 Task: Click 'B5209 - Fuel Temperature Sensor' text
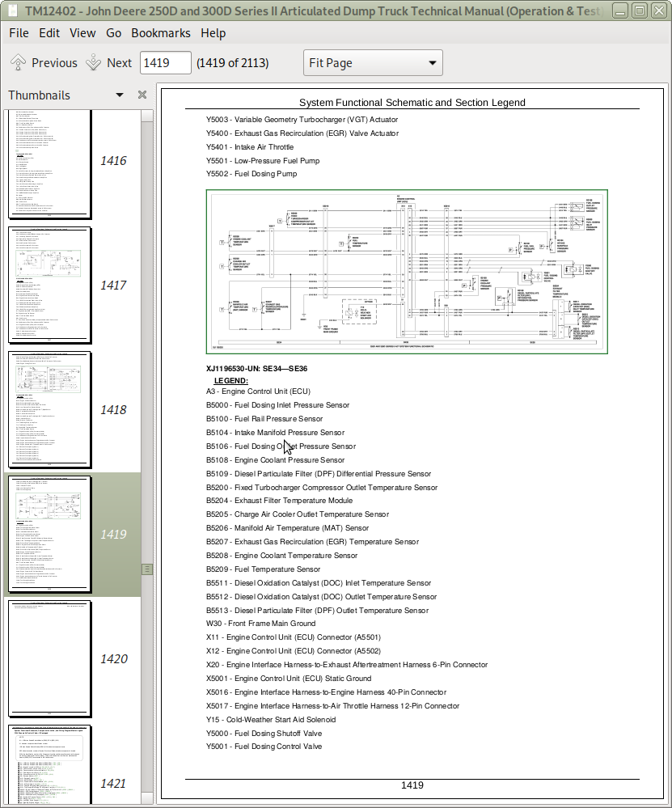click(264, 569)
